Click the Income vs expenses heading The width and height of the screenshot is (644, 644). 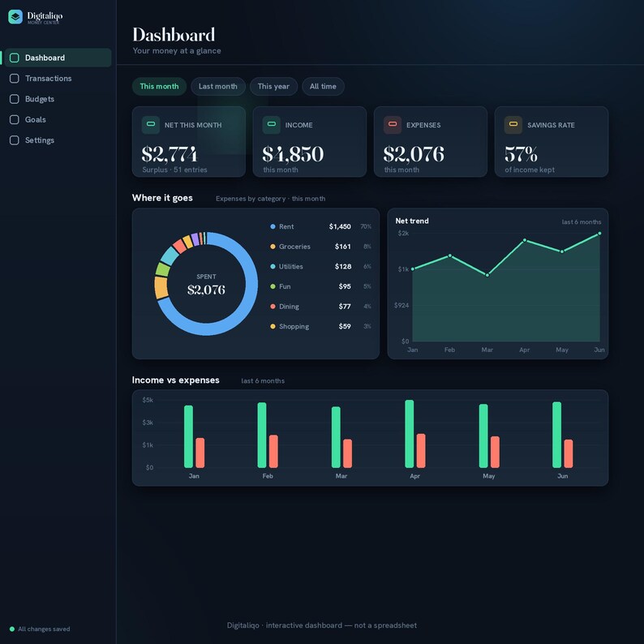coord(176,380)
